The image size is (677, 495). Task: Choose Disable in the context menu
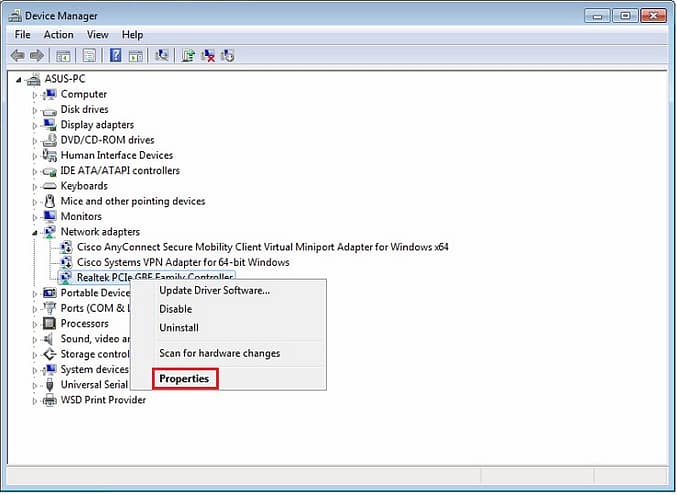175,309
